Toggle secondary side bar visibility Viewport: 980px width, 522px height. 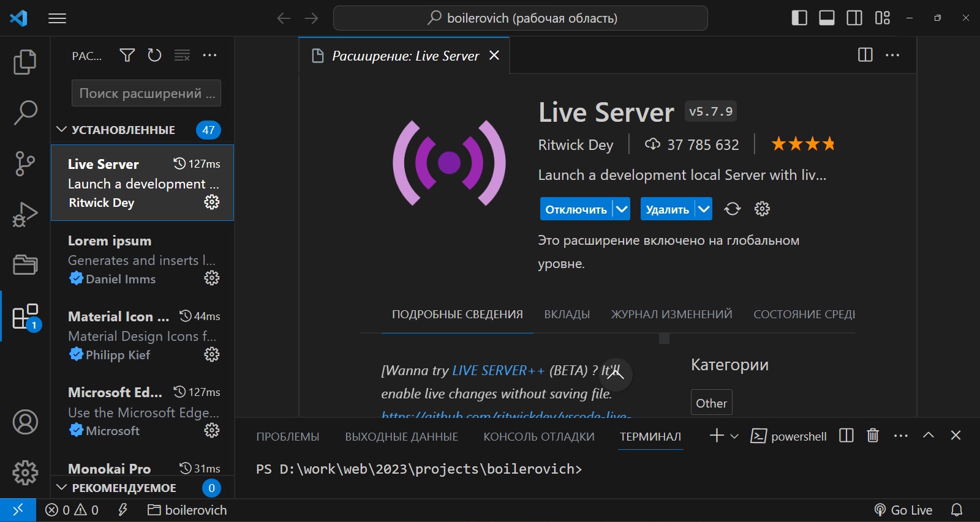[854, 18]
